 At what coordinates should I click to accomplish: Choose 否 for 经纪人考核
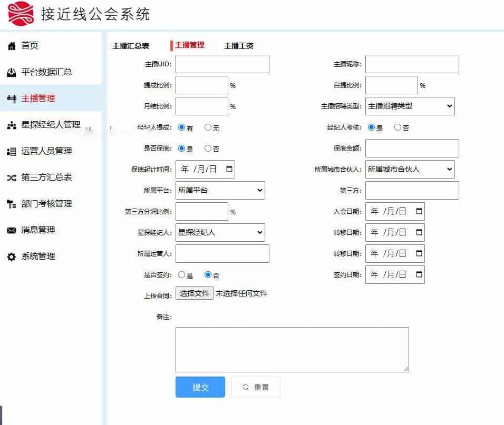[398, 127]
